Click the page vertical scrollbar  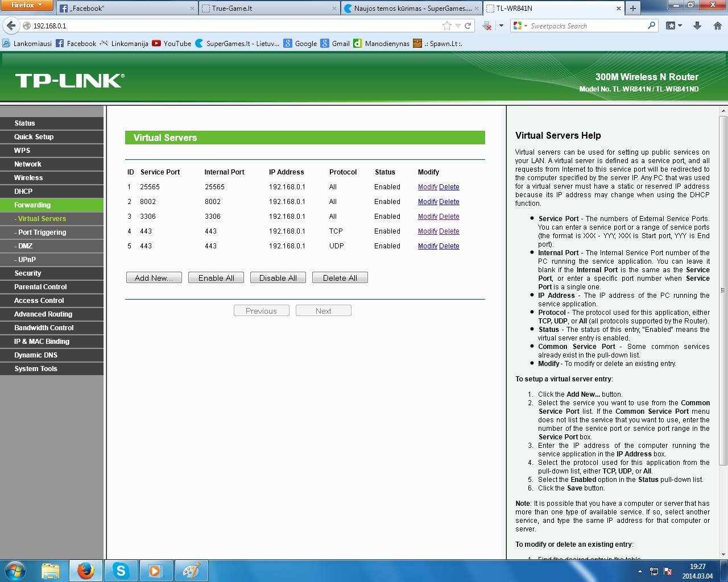pos(723,290)
